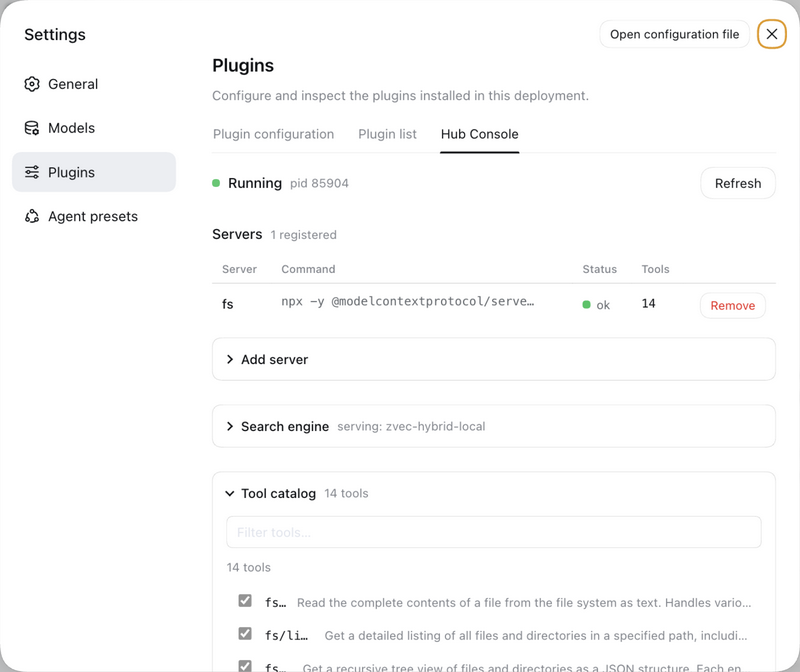The height and width of the screenshot is (672, 800).
Task: Uncheck the tool that reads complete file contents
Action: [245, 601]
